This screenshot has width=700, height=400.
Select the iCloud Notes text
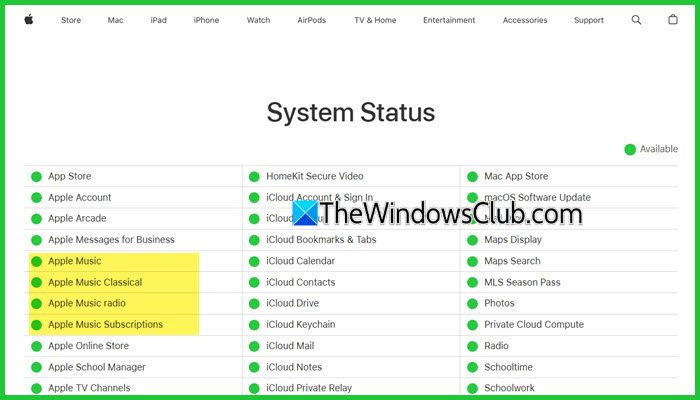[x=294, y=367]
